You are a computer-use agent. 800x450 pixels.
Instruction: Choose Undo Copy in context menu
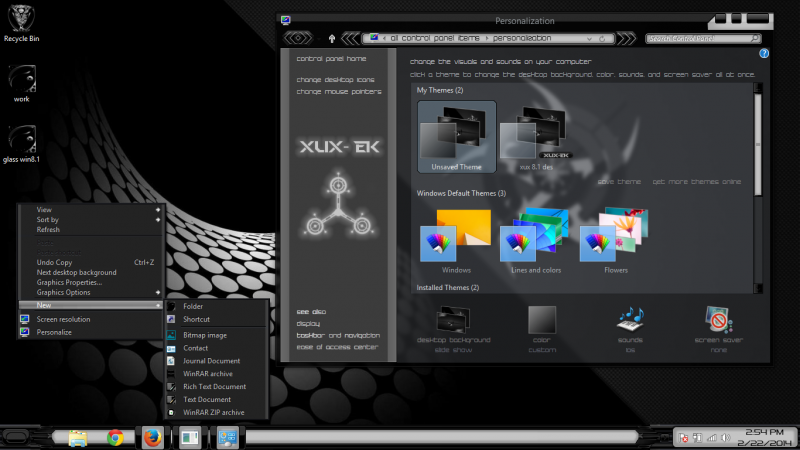coord(91,262)
